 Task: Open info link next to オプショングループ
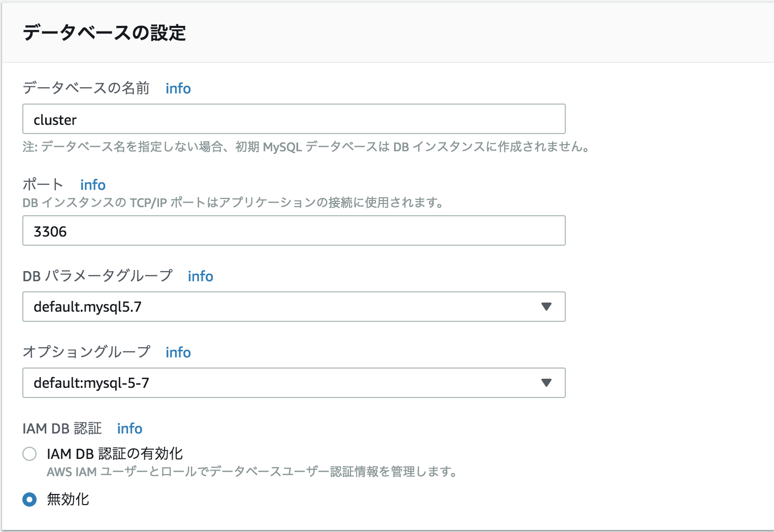pyautogui.click(x=178, y=352)
